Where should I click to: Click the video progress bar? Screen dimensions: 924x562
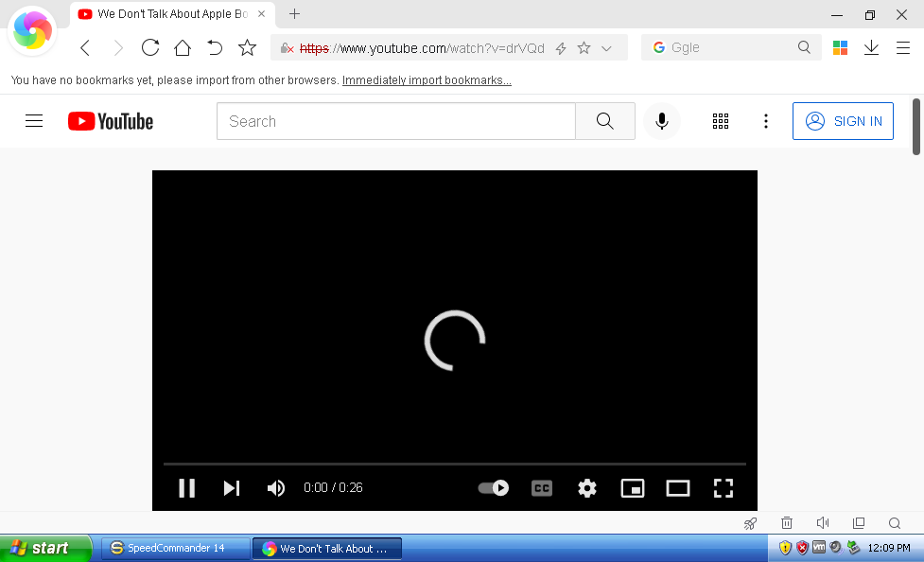tap(454, 465)
